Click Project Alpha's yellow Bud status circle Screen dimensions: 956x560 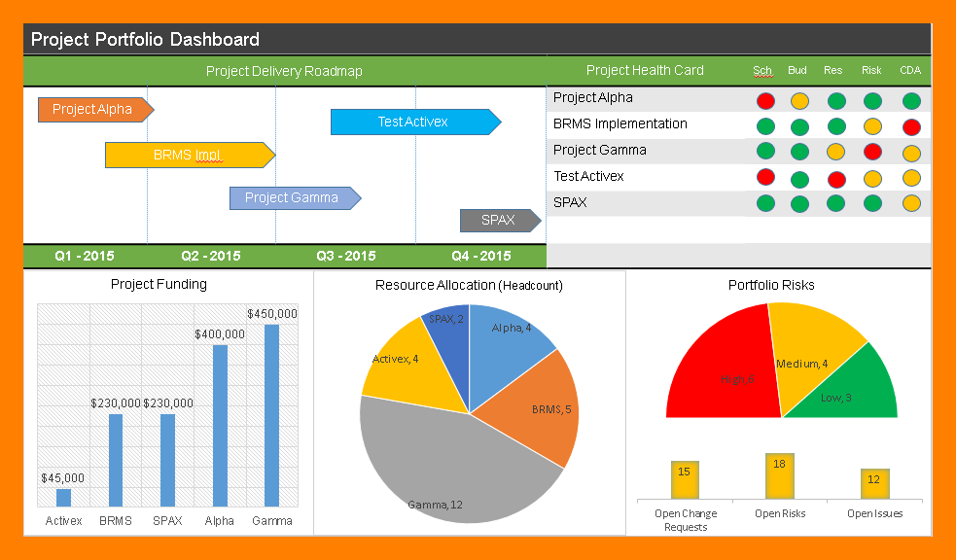pos(799,100)
